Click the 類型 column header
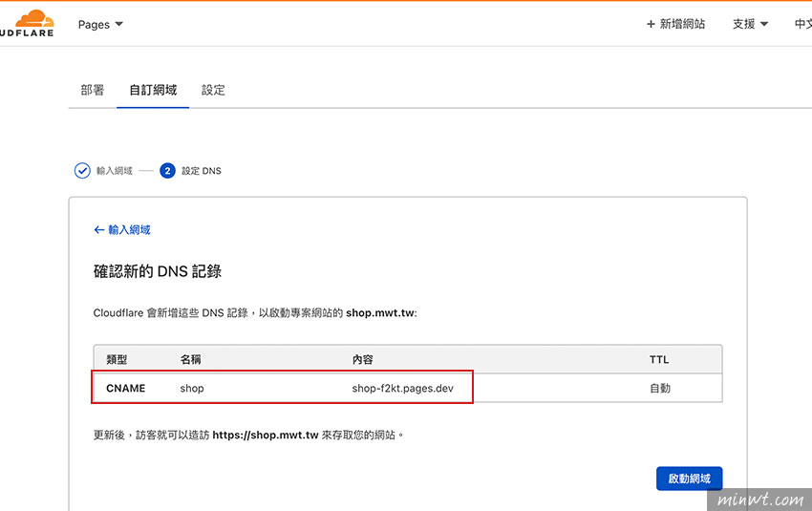812x511 pixels. pos(117,359)
